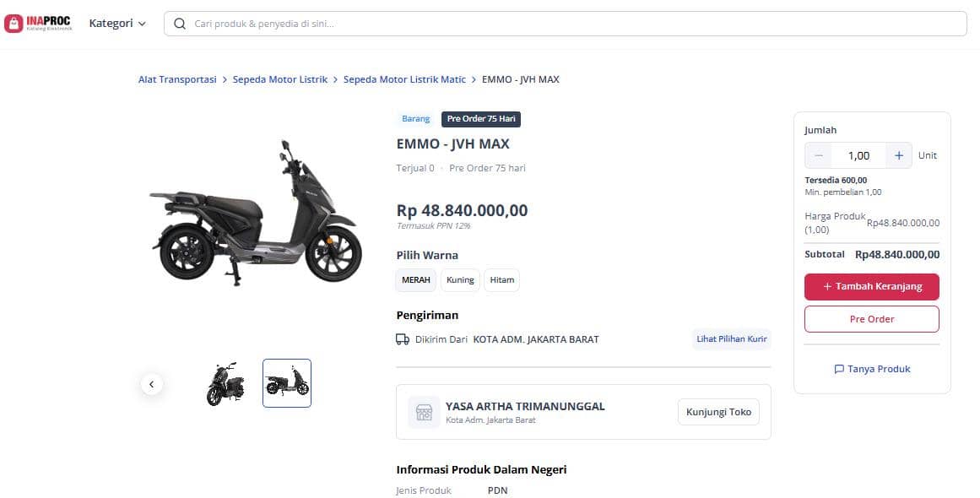Viewport: 980px width, 498px height.
Task: Open the Kategori dropdown
Action: pos(111,23)
